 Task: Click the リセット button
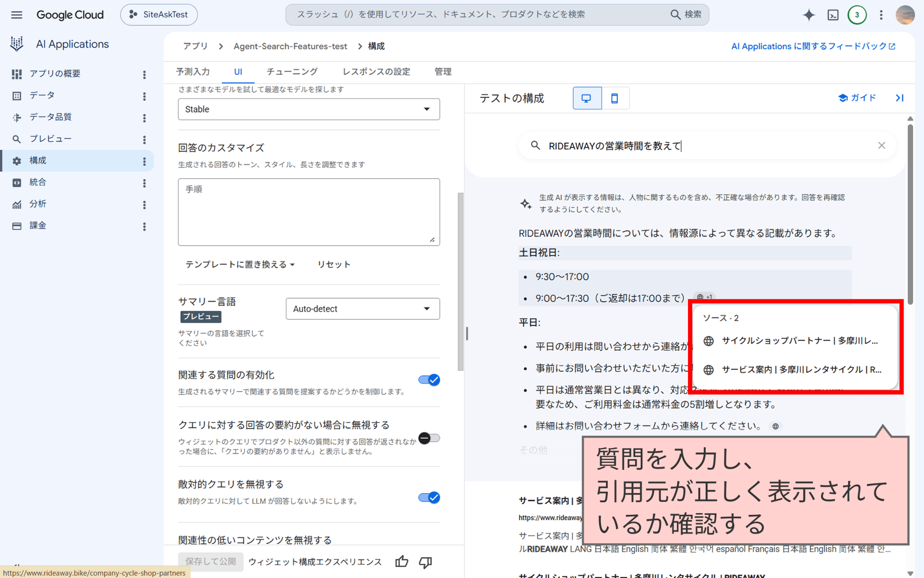[x=334, y=265]
